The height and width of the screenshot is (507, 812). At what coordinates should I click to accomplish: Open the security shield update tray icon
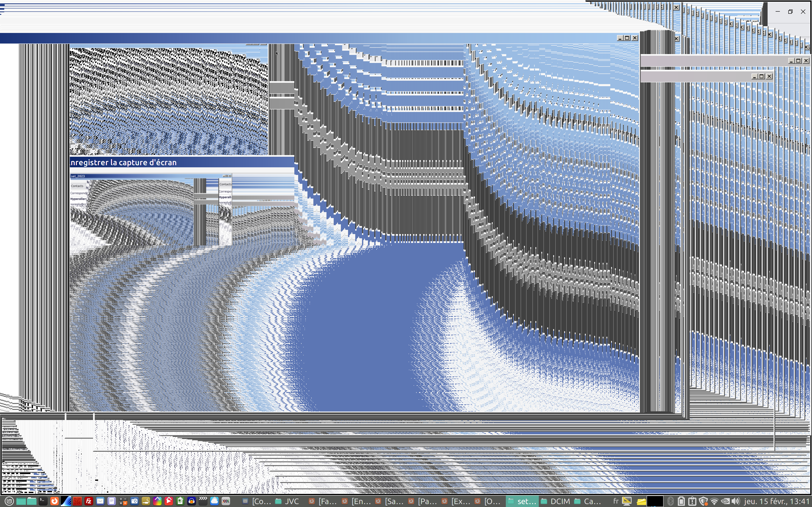tap(704, 501)
